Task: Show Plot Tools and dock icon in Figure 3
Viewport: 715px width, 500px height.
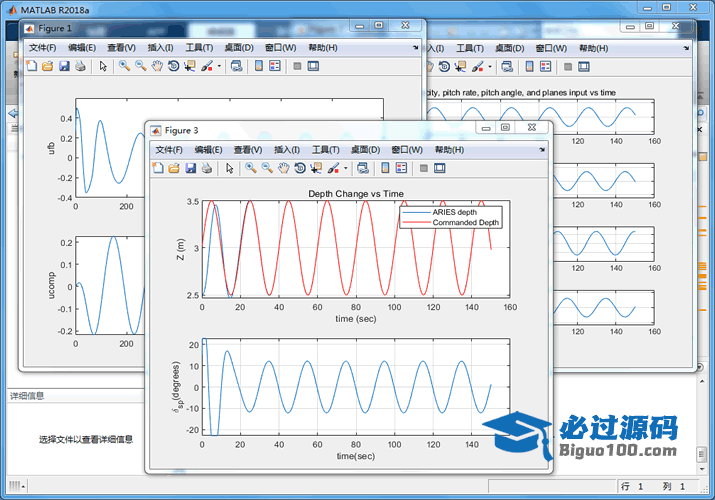Action: point(440,168)
